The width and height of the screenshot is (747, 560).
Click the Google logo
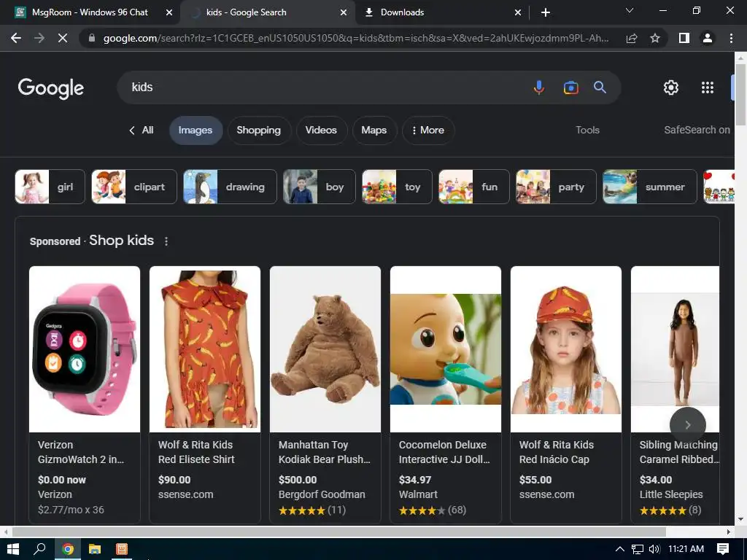(x=51, y=88)
